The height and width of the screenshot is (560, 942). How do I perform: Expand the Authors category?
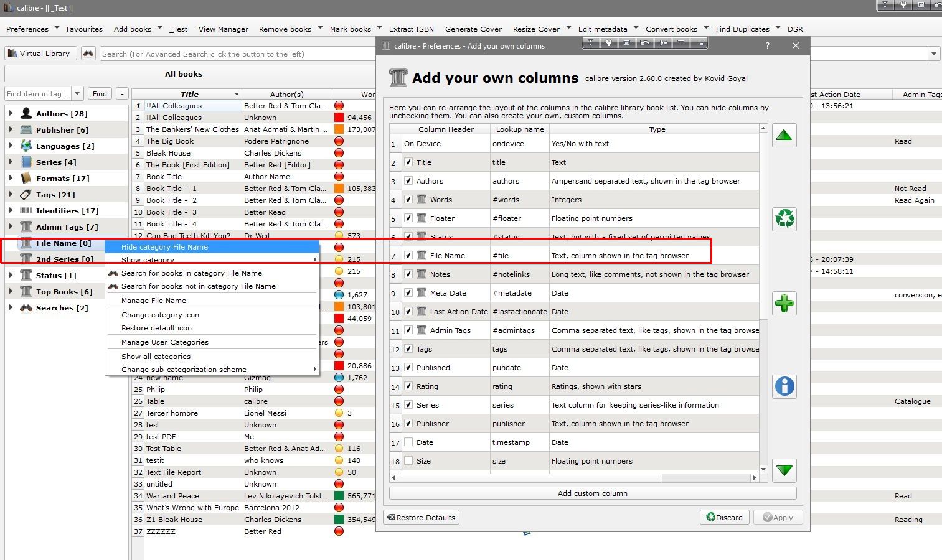point(11,113)
